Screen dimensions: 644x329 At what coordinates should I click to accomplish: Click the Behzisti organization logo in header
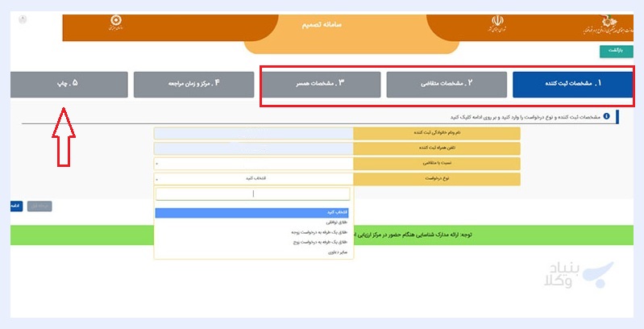coord(116,23)
